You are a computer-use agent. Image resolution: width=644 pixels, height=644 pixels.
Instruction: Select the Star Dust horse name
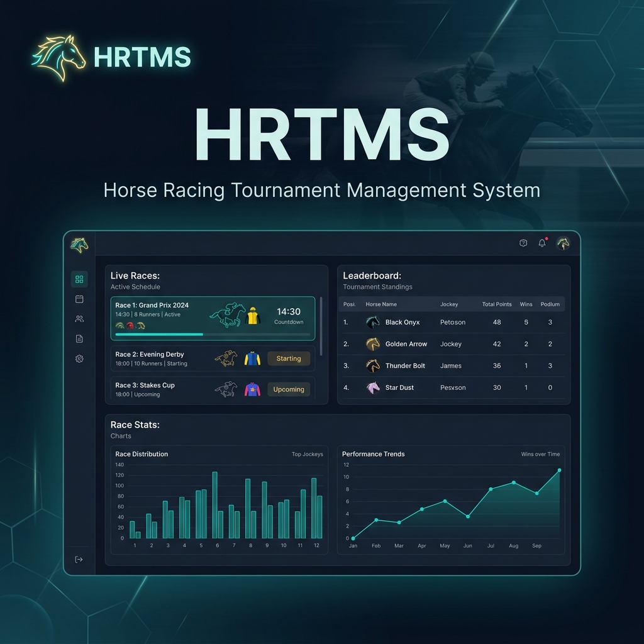point(399,387)
